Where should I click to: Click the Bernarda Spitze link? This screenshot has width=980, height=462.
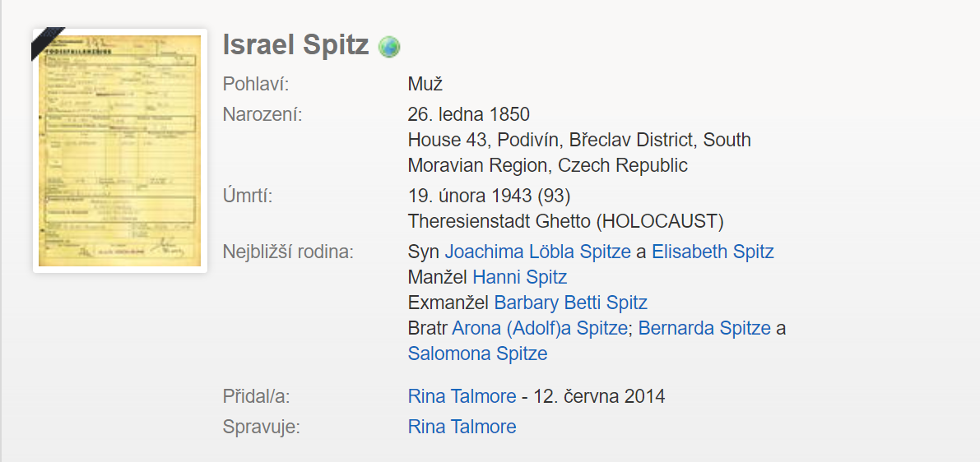(x=704, y=328)
